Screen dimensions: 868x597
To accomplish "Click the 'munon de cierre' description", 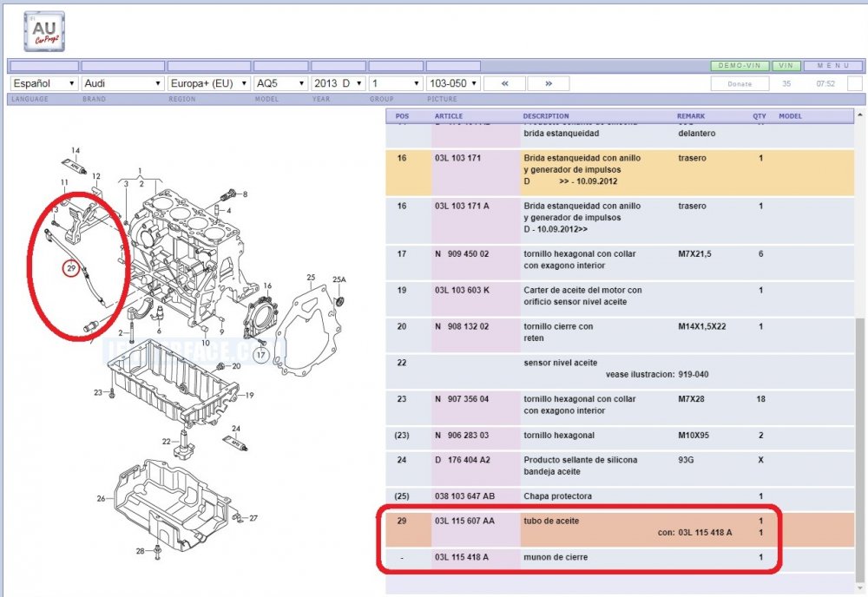I will pyautogui.click(x=556, y=557).
